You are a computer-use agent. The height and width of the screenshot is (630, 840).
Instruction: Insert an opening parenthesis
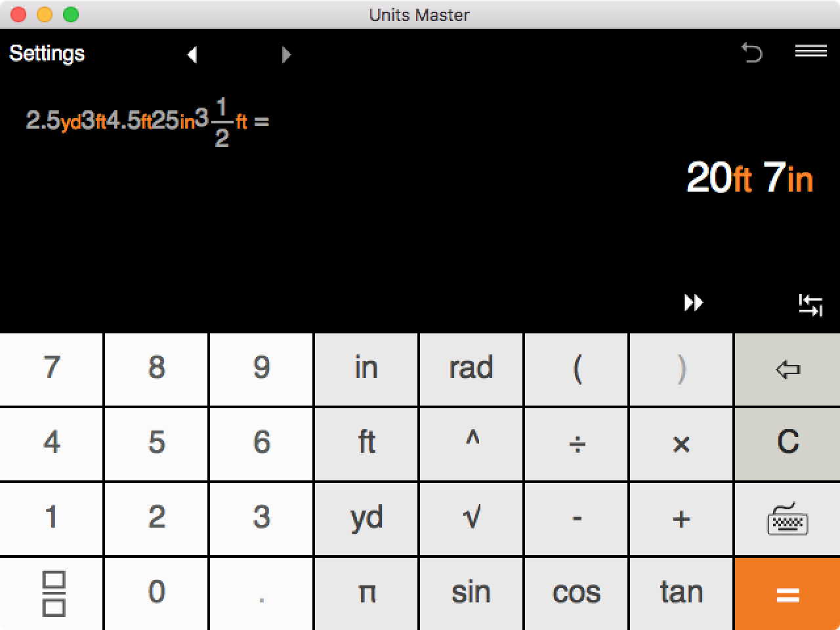(x=576, y=369)
